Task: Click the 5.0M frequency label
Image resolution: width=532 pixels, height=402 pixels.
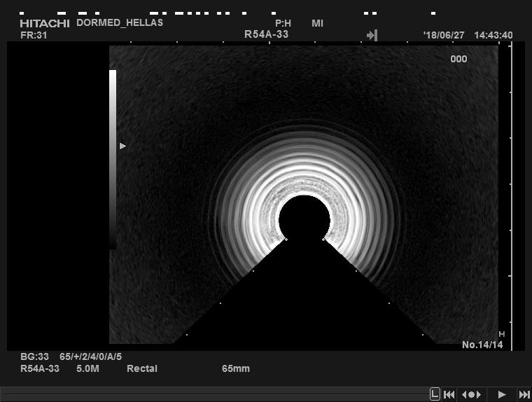Action: [x=87, y=368]
